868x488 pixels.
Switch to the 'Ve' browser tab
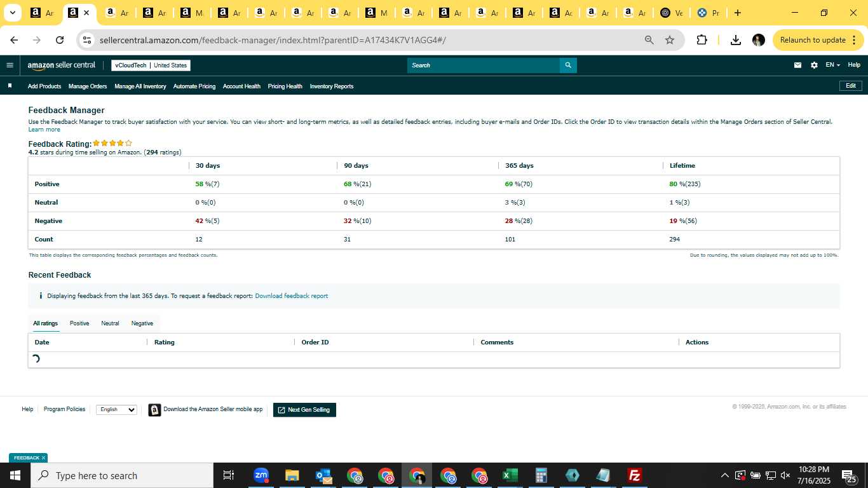pos(672,13)
